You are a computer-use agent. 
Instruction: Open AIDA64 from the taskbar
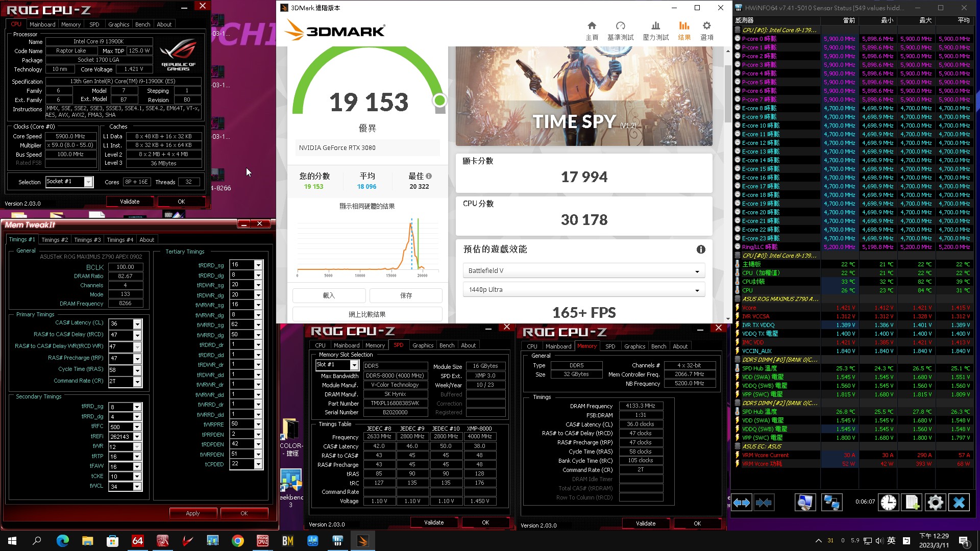coord(138,541)
